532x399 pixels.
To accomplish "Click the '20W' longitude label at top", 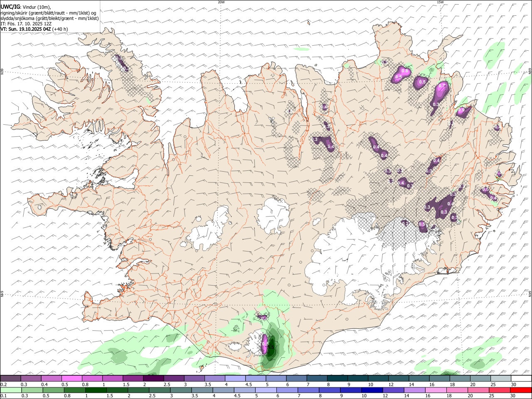I will tap(221, 2).
